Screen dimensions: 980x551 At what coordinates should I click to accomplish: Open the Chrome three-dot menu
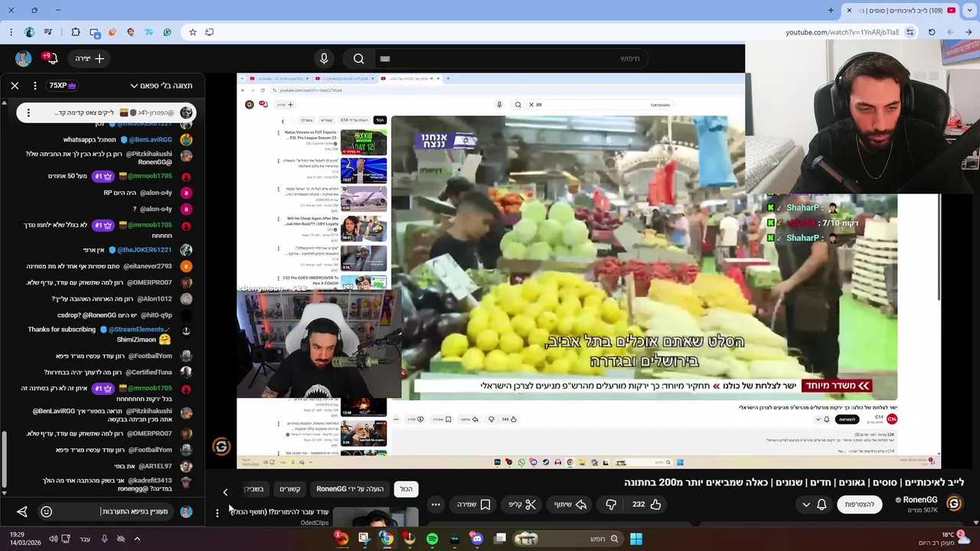(11, 32)
